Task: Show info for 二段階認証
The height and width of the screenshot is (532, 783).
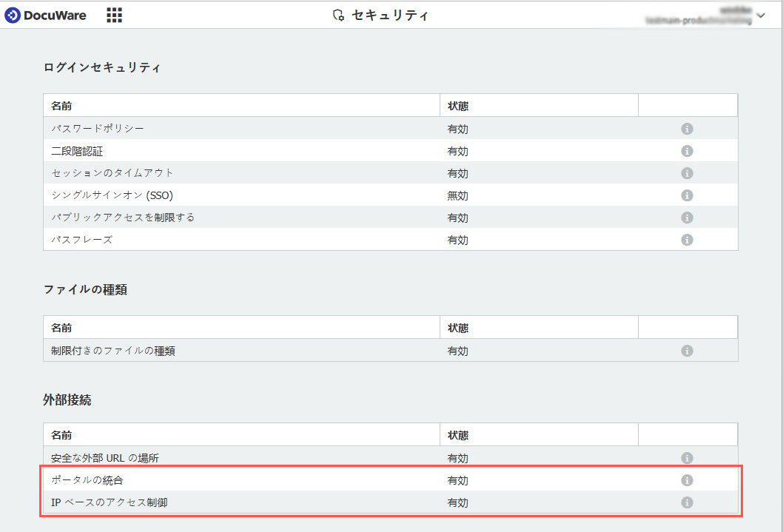Action: (686, 151)
